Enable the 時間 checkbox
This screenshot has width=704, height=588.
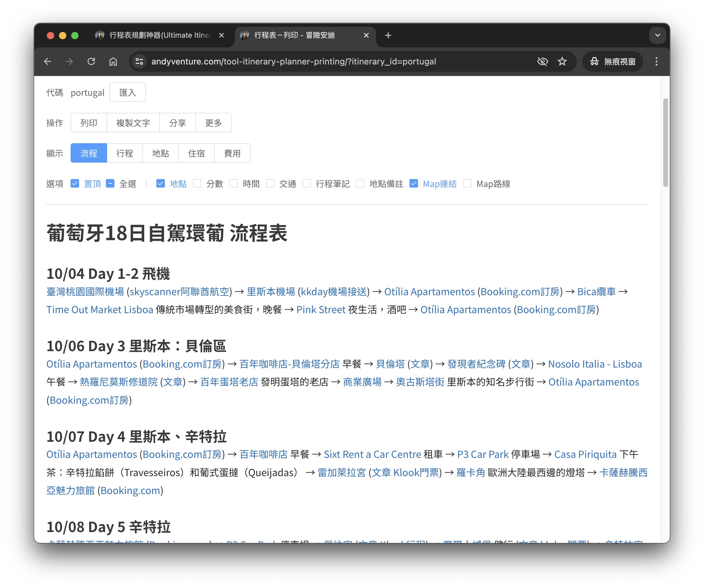(234, 184)
